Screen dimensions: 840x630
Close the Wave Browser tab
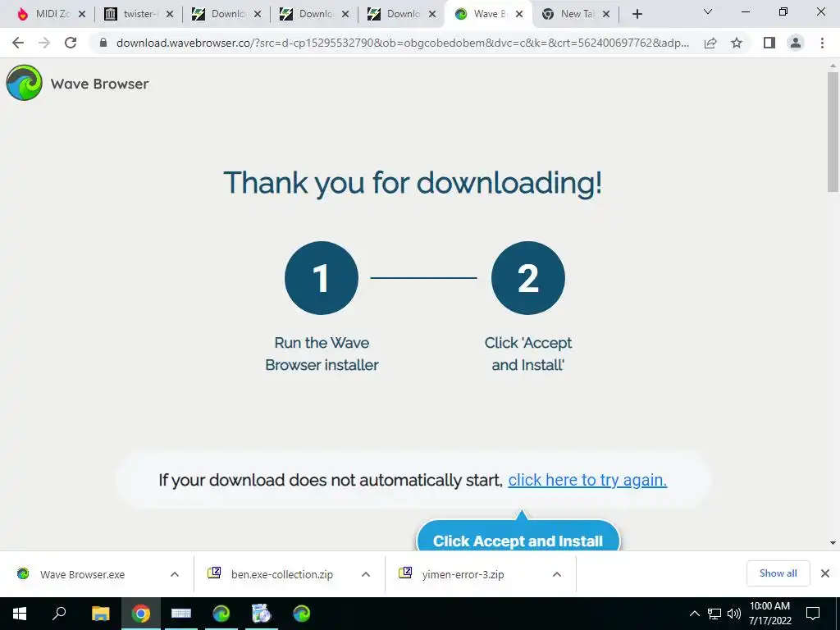click(x=519, y=14)
